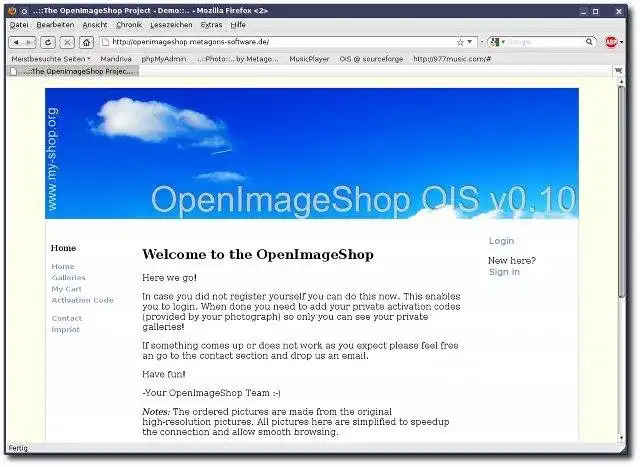Open the Mandriva bookmark

point(116,59)
